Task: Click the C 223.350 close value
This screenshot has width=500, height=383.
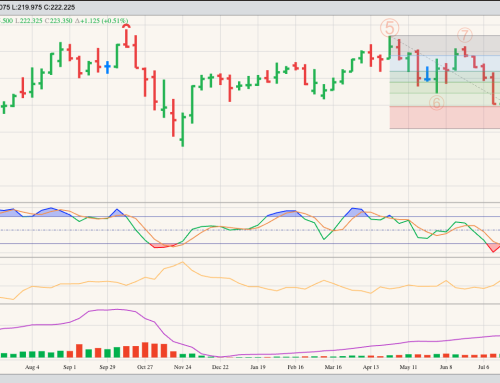Action: click(58, 21)
